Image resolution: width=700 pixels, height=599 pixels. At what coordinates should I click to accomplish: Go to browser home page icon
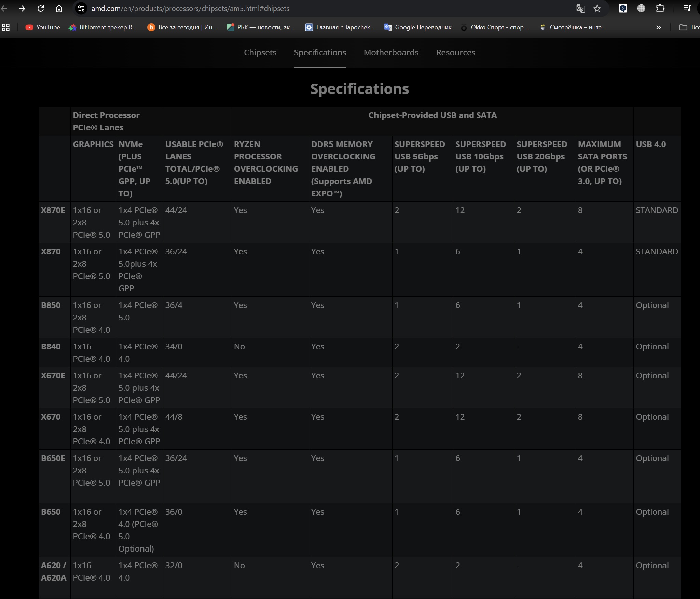pyautogui.click(x=59, y=9)
